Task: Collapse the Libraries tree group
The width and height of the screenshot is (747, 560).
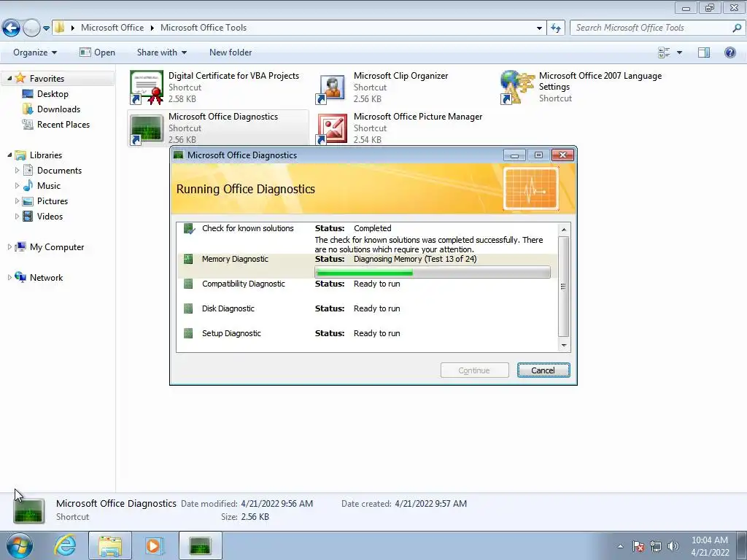Action: [9, 155]
